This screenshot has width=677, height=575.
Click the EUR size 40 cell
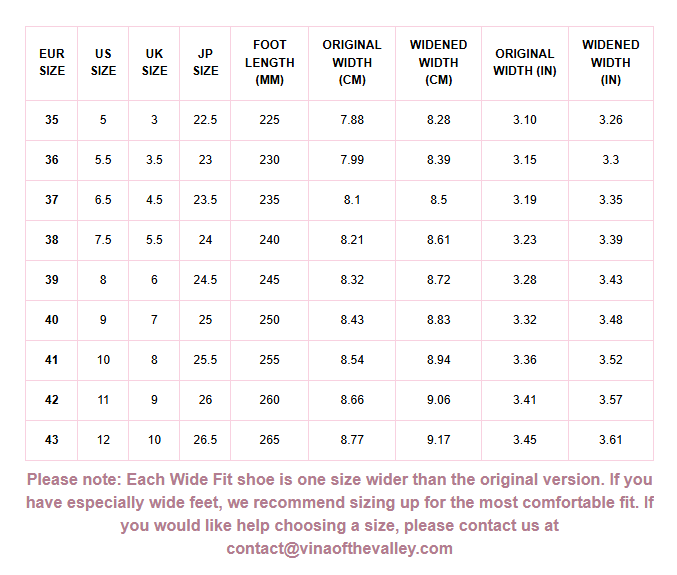coord(52,320)
